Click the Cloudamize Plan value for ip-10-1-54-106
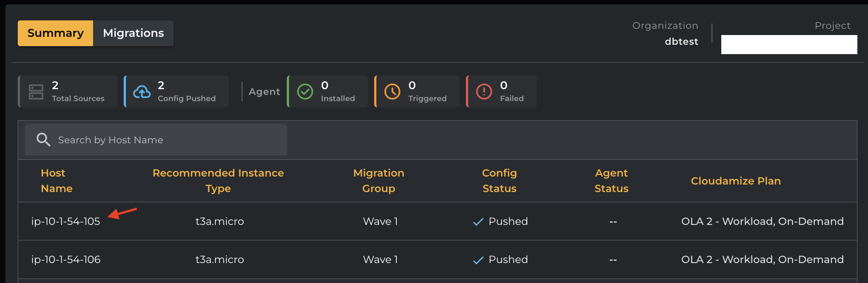This screenshot has height=283, width=868. point(762,259)
